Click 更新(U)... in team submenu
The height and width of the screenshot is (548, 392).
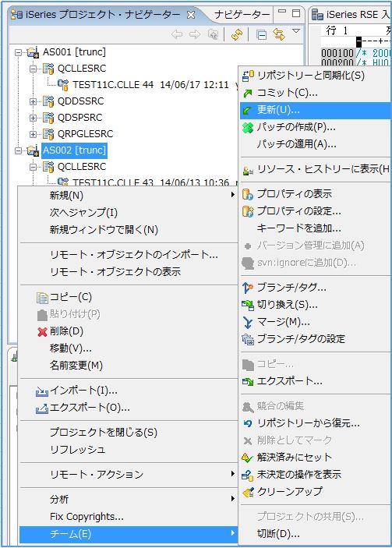pos(315,110)
